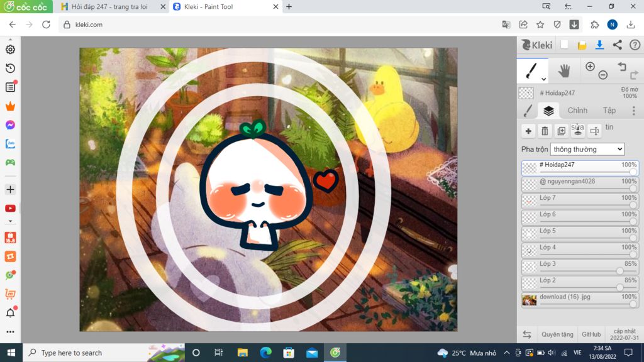Viewport: 644px width, 362px height.
Task: Select the @ nguyenngan4028 layer
Action: tap(580, 184)
